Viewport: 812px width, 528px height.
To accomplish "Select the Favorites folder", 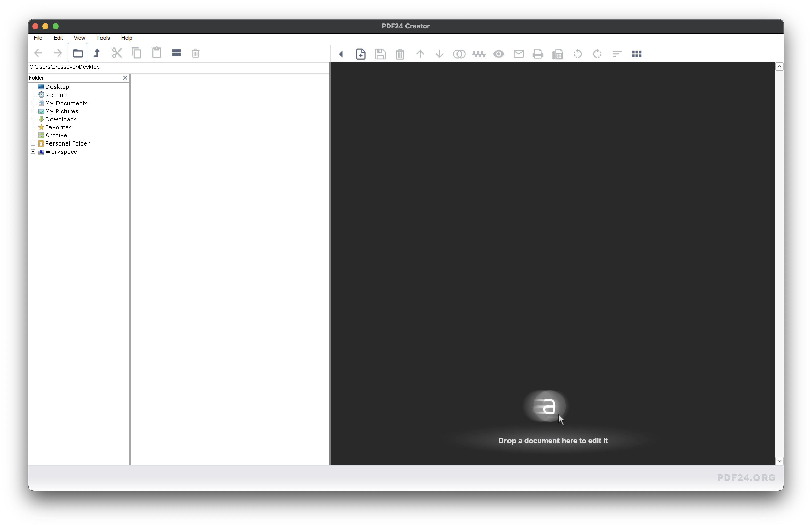I will 58,127.
